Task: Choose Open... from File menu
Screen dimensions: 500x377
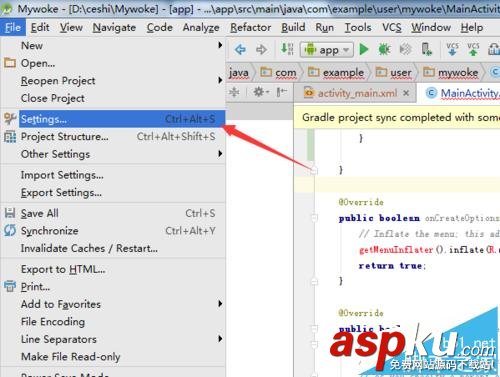Action: 113,63
